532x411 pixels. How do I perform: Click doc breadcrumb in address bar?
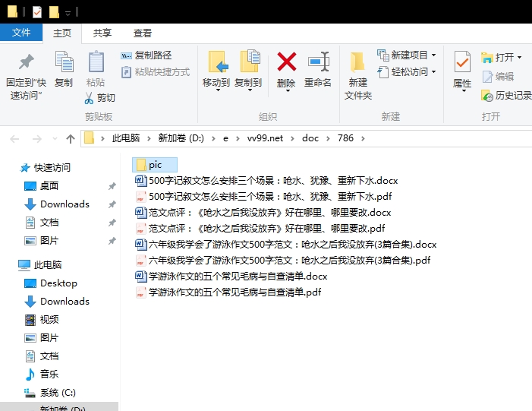pyautogui.click(x=310, y=138)
